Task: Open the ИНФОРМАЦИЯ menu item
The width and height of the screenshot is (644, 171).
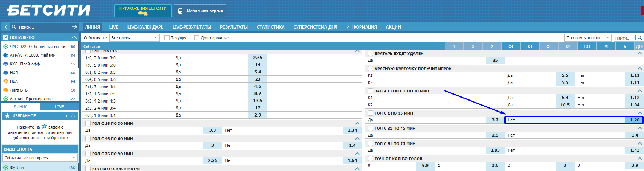Action: tap(361, 27)
